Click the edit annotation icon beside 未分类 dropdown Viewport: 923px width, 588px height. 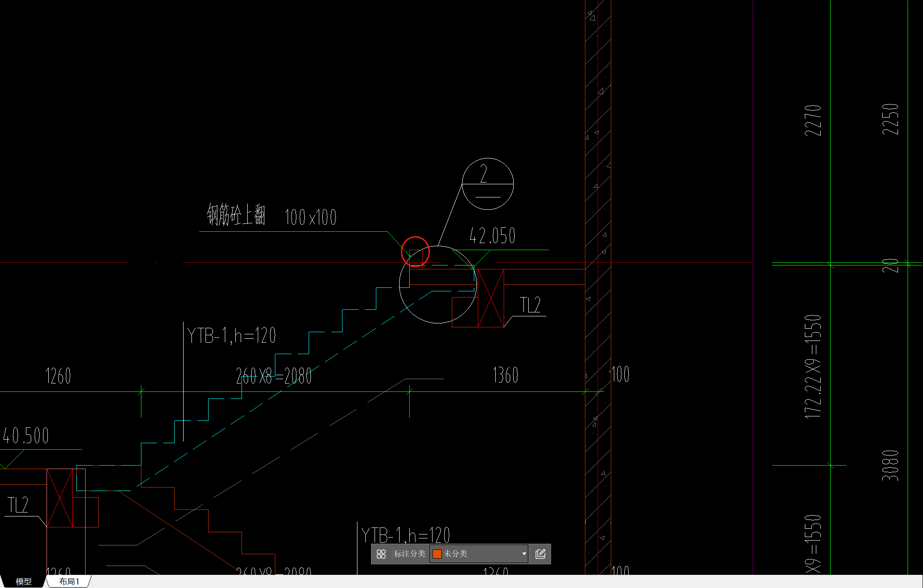[541, 554]
